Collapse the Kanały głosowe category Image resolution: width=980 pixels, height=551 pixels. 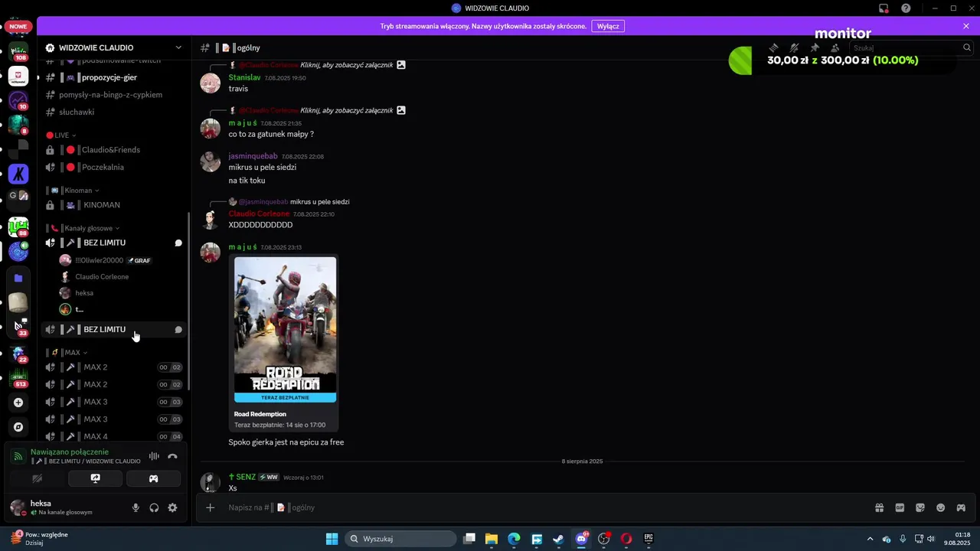pyautogui.click(x=84, y=228)
